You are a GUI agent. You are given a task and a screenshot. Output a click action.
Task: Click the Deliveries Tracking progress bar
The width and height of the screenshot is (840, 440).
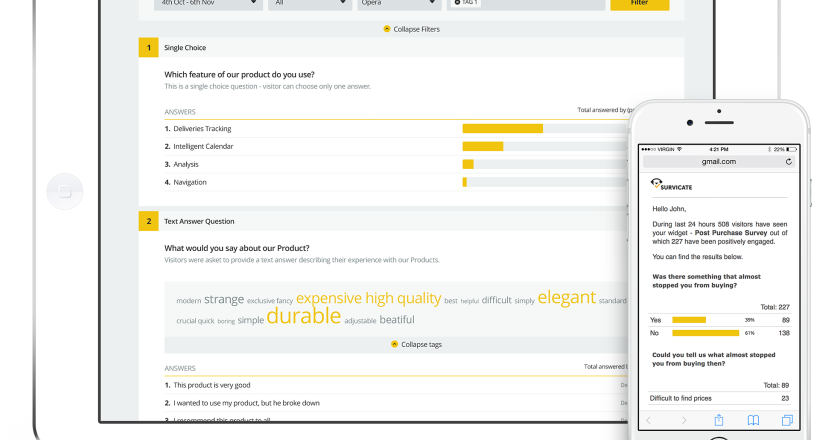tap(545, 129)
